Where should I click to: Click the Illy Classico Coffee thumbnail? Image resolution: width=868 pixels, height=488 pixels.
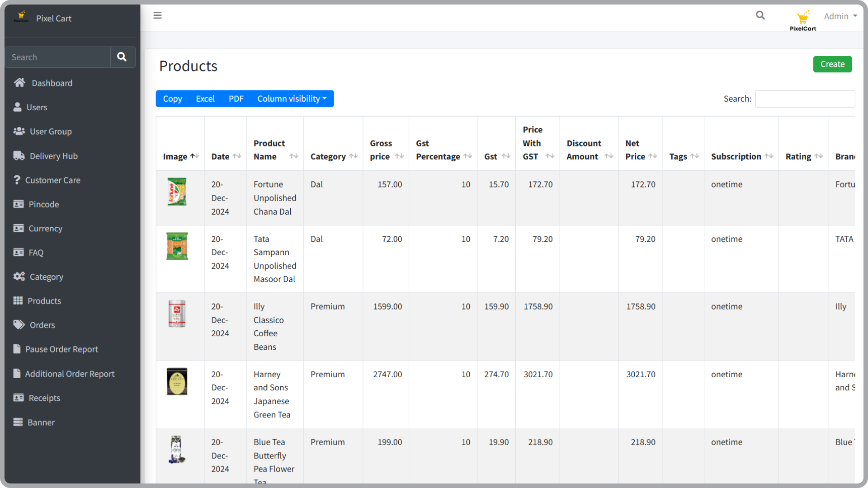pyautogui.click(x=177, y=314)
